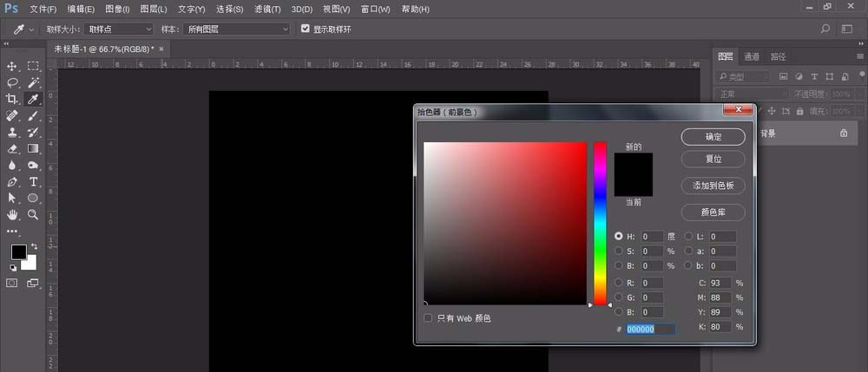Click the search icon in options bar
Screen dimensions: 868x372
[825, 29]
